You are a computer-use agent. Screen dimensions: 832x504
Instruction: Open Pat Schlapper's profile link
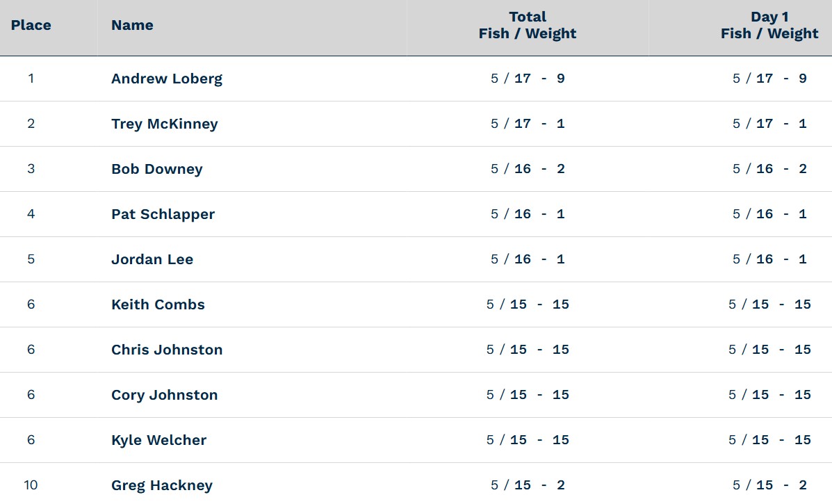(163, 214)
